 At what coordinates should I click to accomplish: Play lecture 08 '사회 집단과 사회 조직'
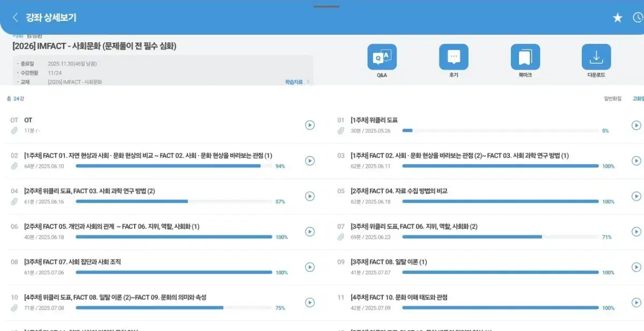click(x=310, y=267)
